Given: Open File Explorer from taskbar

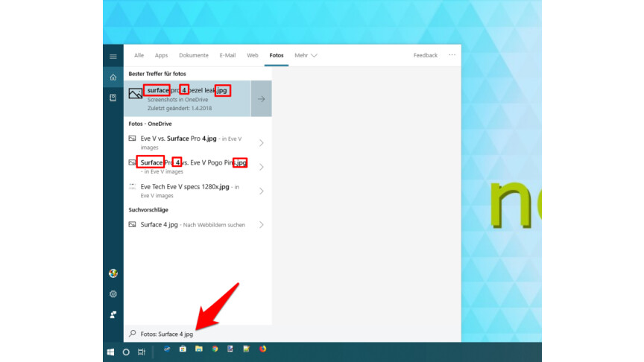Looking at the screenshot, I should point(199,349).
